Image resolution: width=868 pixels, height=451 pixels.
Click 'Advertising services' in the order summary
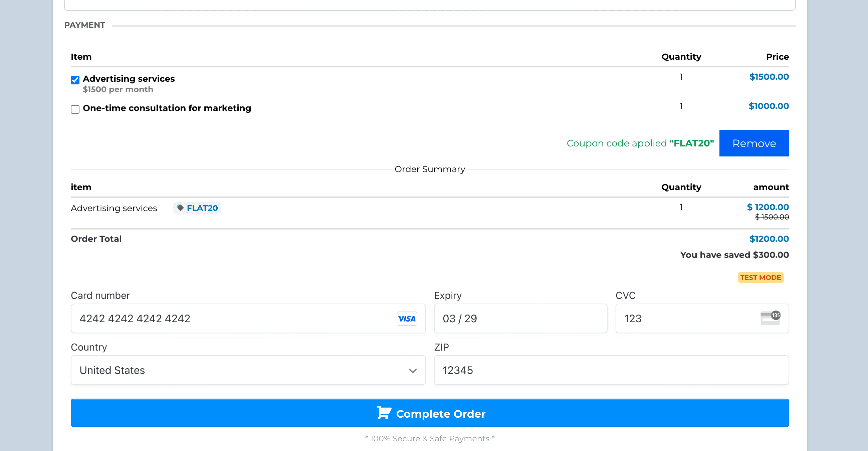[x=114, y=208]
